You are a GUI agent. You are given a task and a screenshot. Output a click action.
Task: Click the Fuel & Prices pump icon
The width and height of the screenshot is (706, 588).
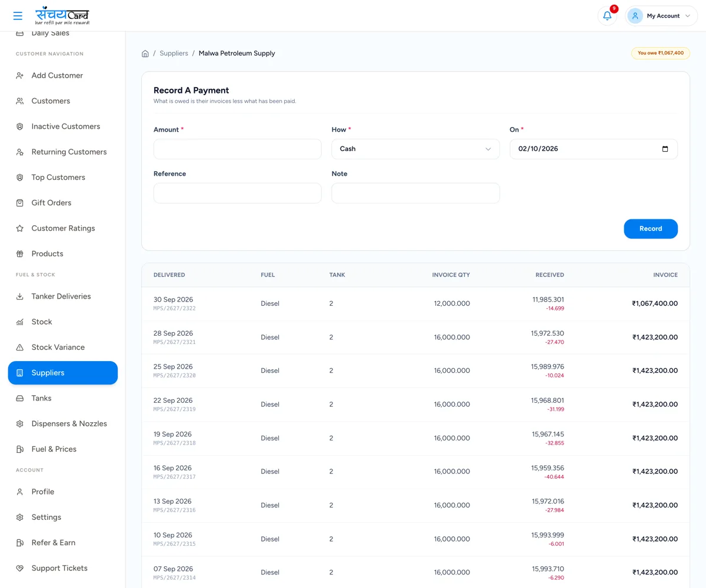(x=19, y=449)
